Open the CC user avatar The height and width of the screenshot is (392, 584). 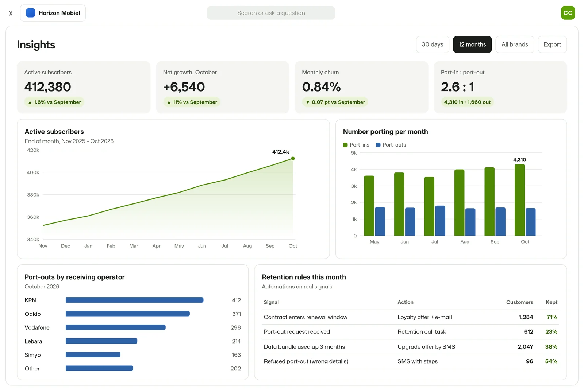click(568, 13)
